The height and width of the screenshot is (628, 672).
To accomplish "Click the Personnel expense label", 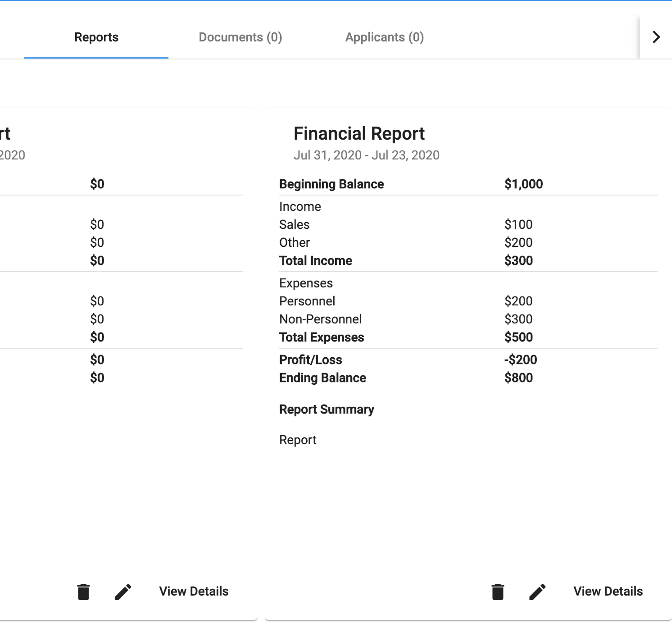I will [307, 301].
